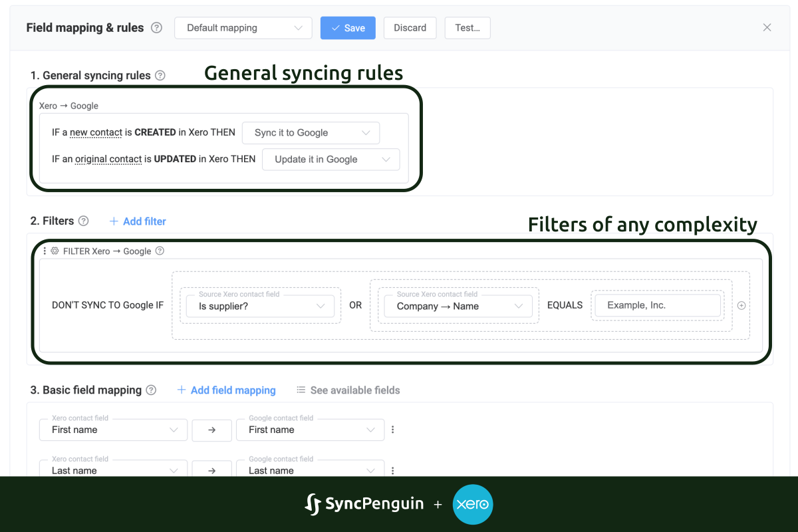Viewport: 798px width, 532px height.
Task: Open the Default mapping dropdown
Action: (x=243, y=28)
